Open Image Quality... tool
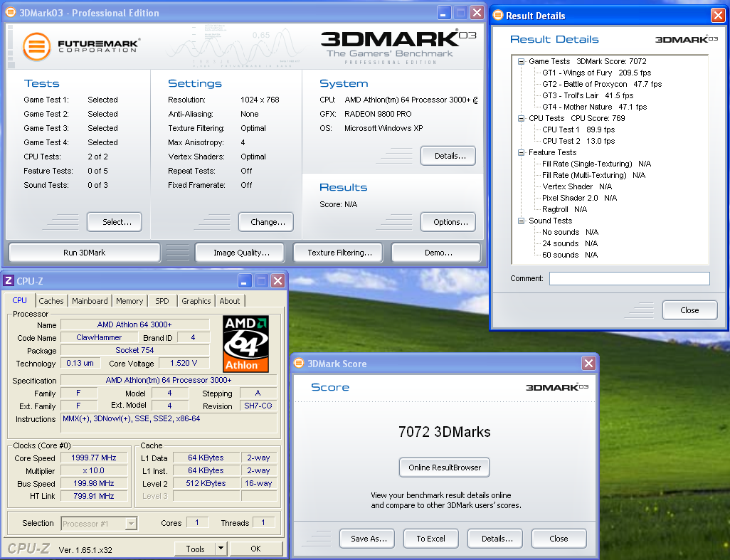The height and width of the screenshot is (560, 730). pos(240,253)
